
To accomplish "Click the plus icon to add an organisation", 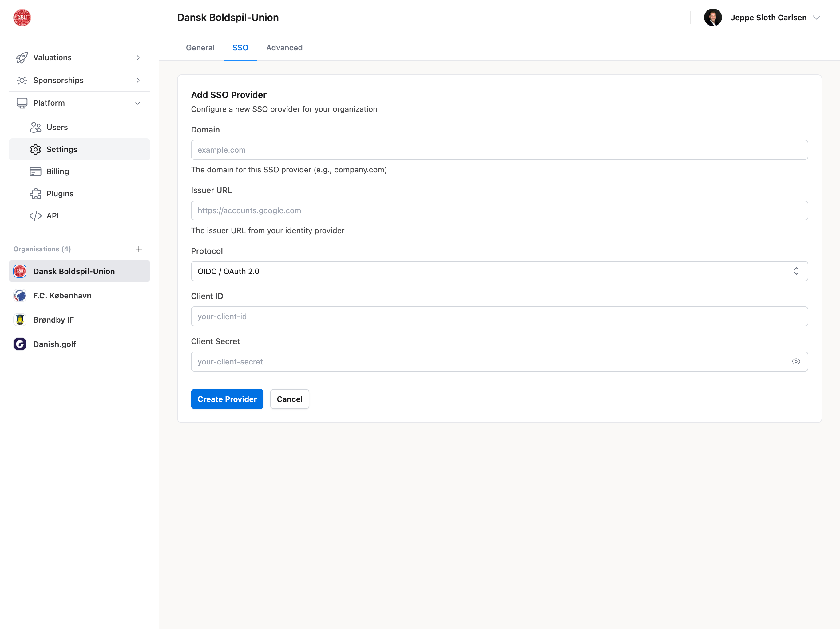I will pyautogui.click(x=139, y=249).
